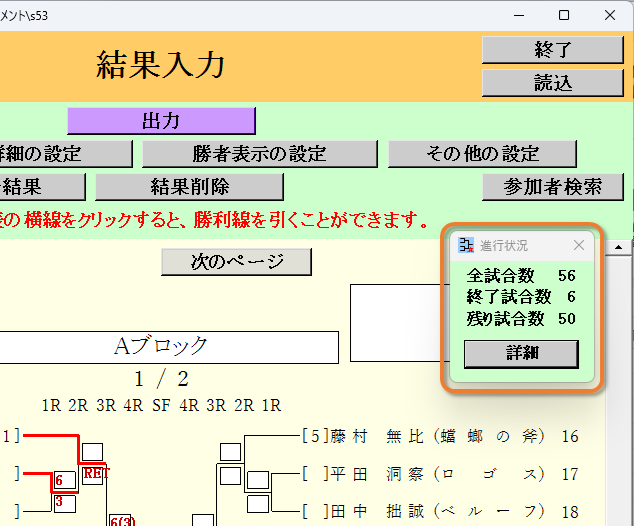The image size is (634, 526).
Task: Click the 読込 (Load) button
Action: coord(552,83)
